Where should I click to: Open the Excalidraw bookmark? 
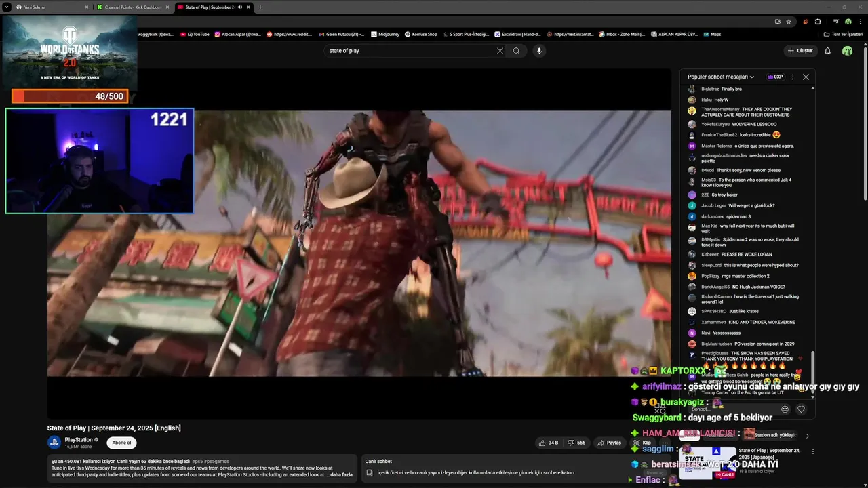point(517,34)
